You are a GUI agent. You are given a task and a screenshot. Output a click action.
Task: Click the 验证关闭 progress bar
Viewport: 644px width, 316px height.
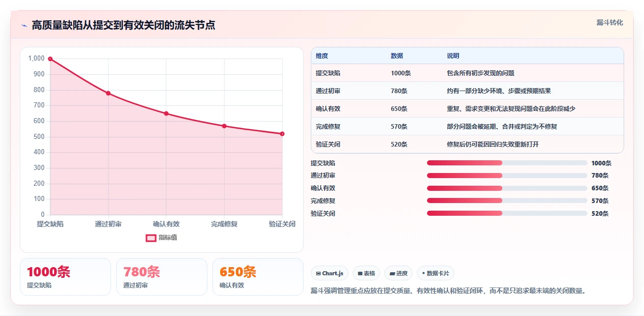507,213
